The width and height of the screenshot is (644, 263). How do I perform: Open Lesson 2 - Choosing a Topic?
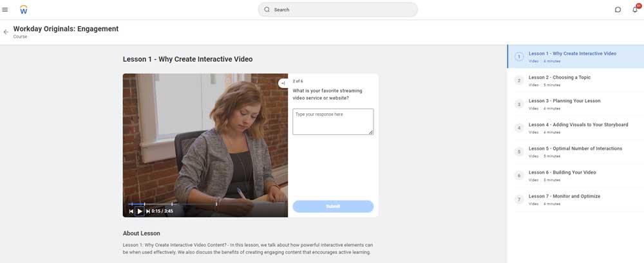[x=576, y=80]
